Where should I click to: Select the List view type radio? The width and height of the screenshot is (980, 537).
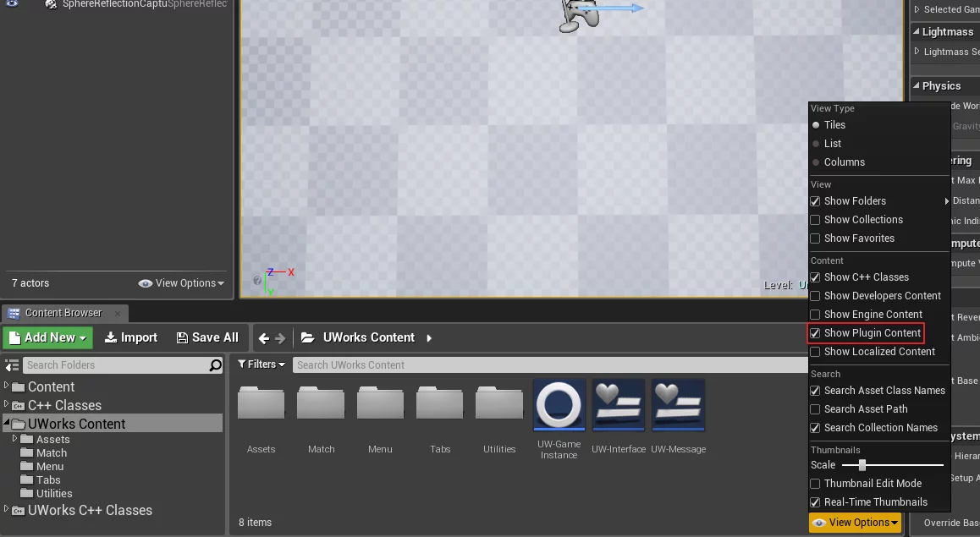817,144
